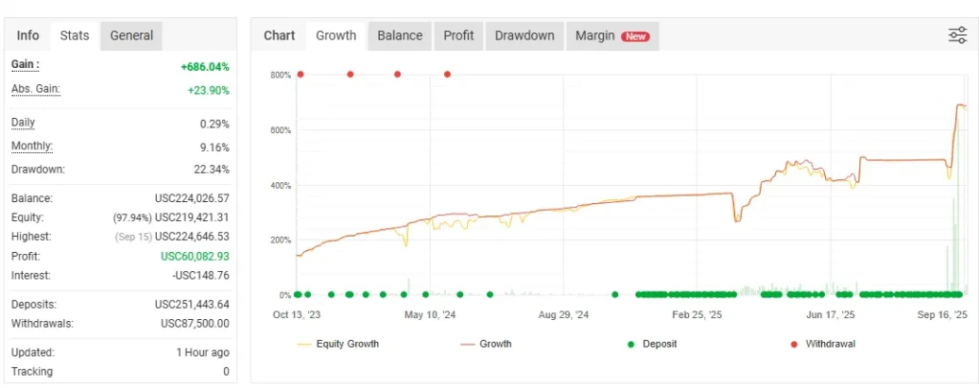Click the green Deposit legend dot
Screen dimensions: 980x388
click(631, 344)
